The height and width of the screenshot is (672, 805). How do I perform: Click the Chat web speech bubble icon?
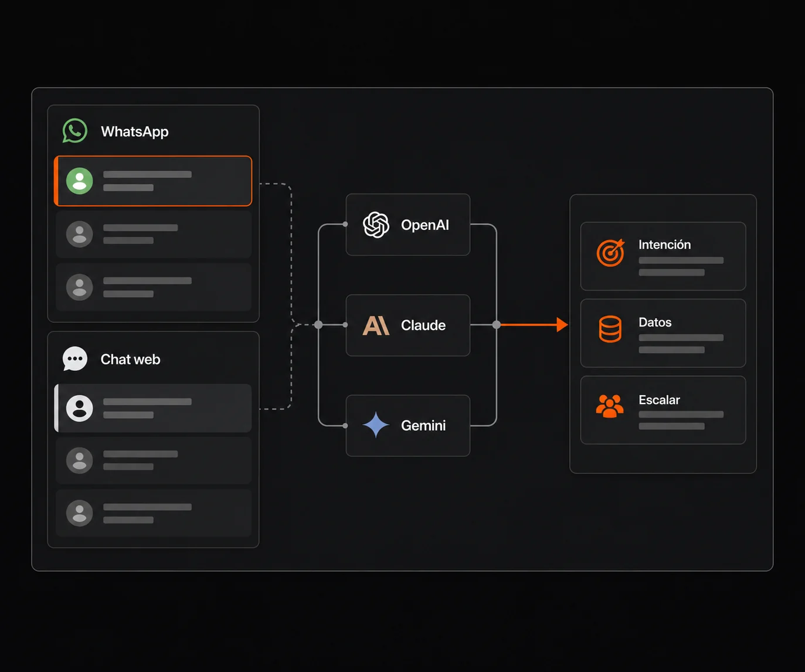(x=75, y=359)
